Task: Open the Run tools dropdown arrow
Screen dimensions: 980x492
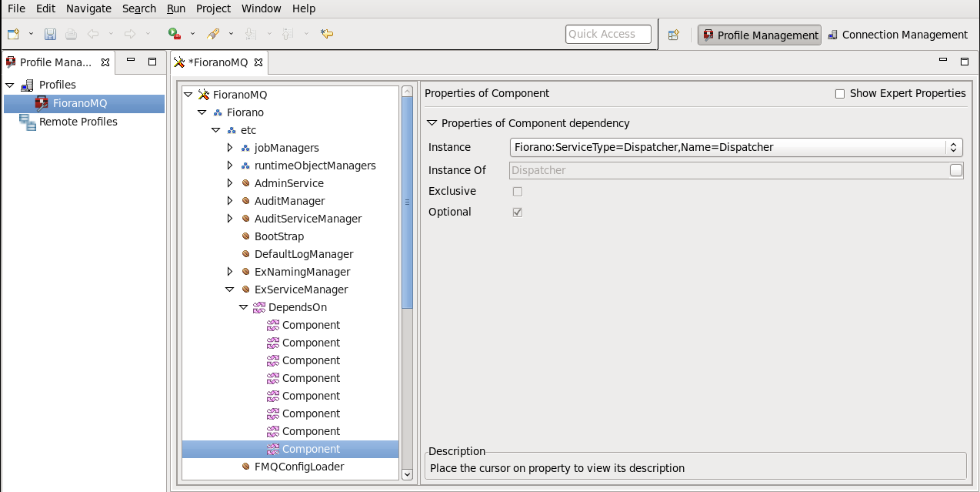Action: click(192, 34)
